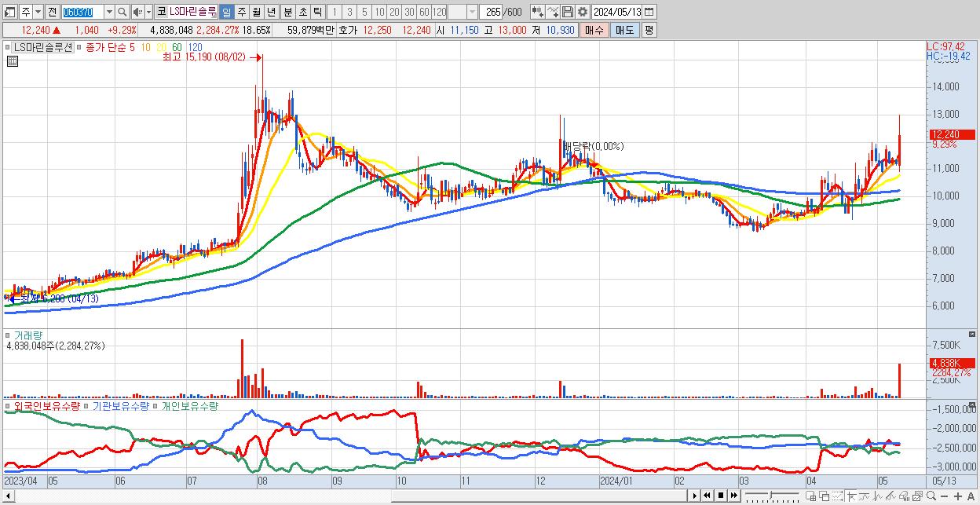Viewport: 980px width, 505px height.
Task: Click the blue 120 moving average label
Action: coord(195,47)
